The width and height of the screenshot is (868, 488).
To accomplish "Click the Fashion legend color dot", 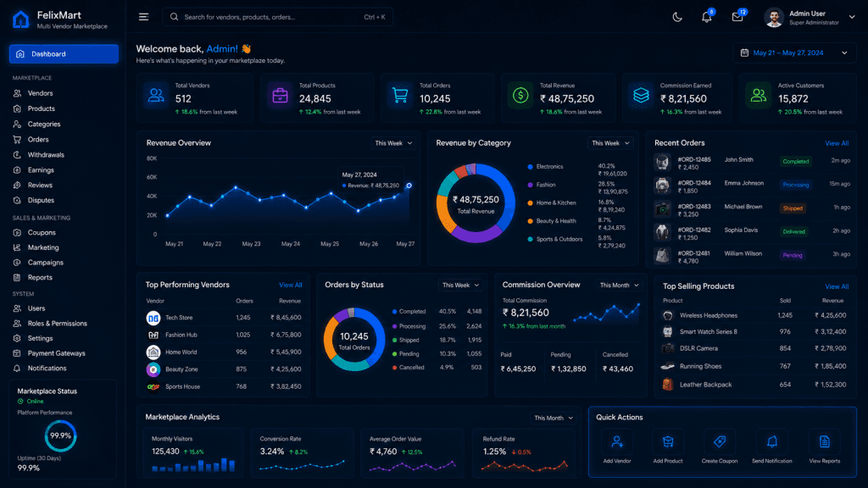I will (x=531, y=185).
